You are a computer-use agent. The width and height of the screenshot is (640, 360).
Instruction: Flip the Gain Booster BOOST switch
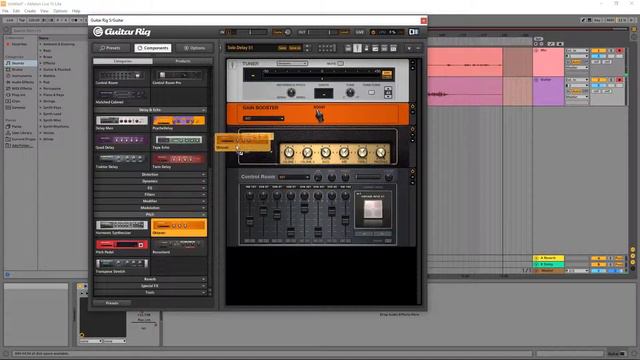[319, 116]
